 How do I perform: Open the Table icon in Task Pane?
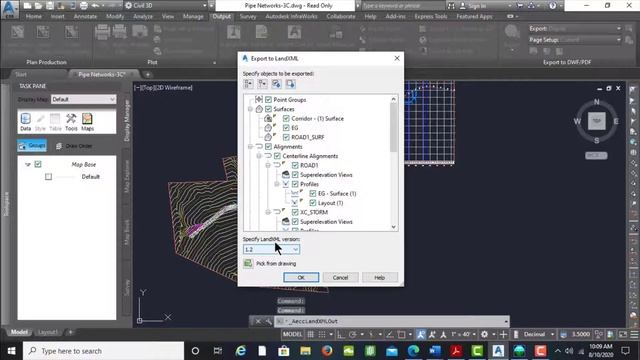tap(55, 122)
